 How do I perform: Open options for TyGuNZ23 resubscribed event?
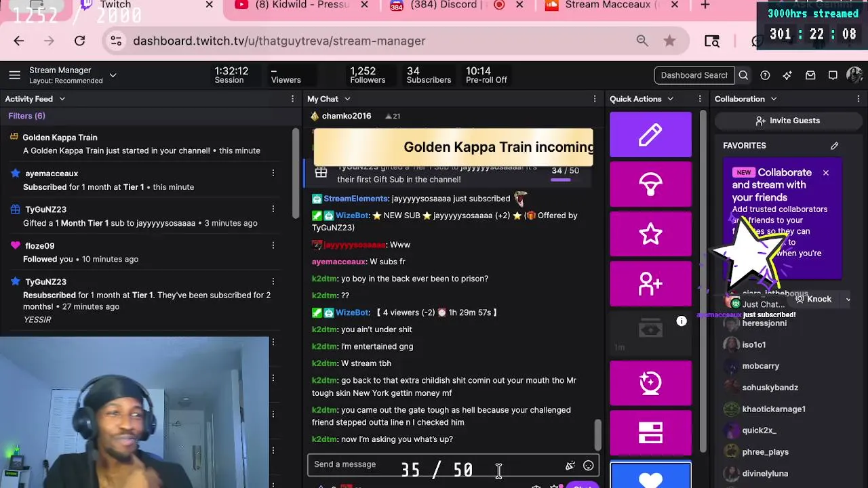coord(273,282)
